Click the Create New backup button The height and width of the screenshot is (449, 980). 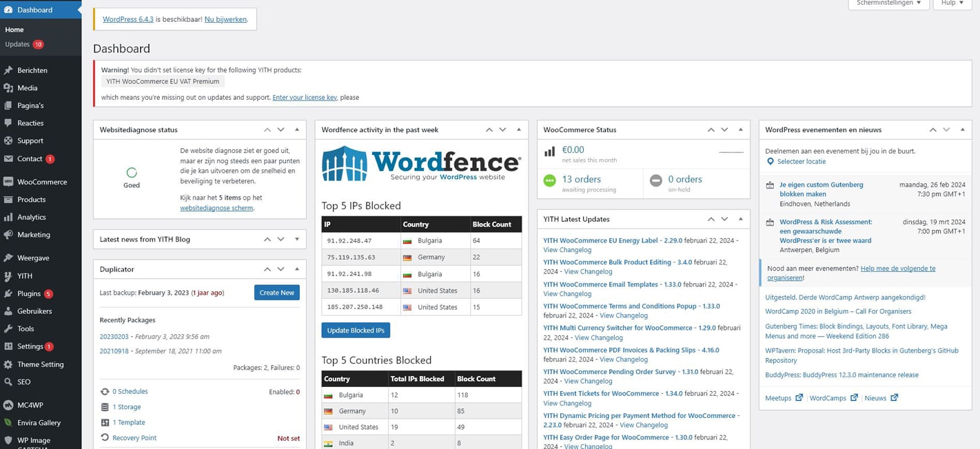point(277,293)
